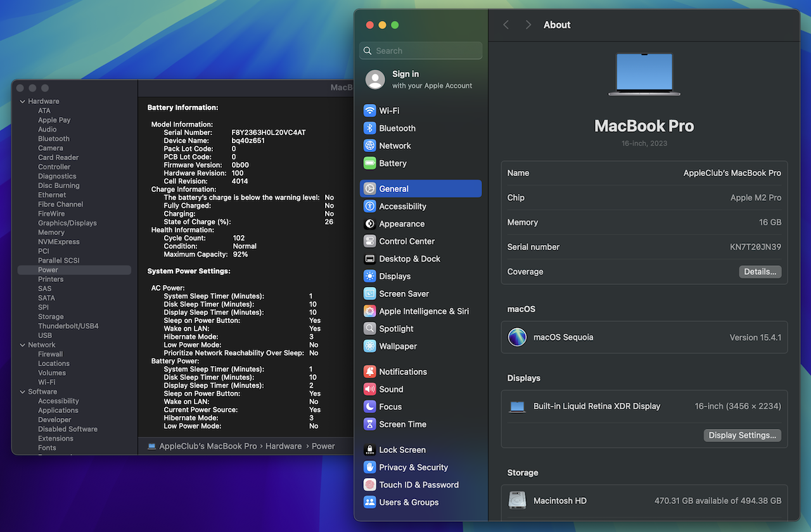Screen dimensions: 811x532
Task: Open the Appearance icon in sidebar
Action: coord(370,224)
